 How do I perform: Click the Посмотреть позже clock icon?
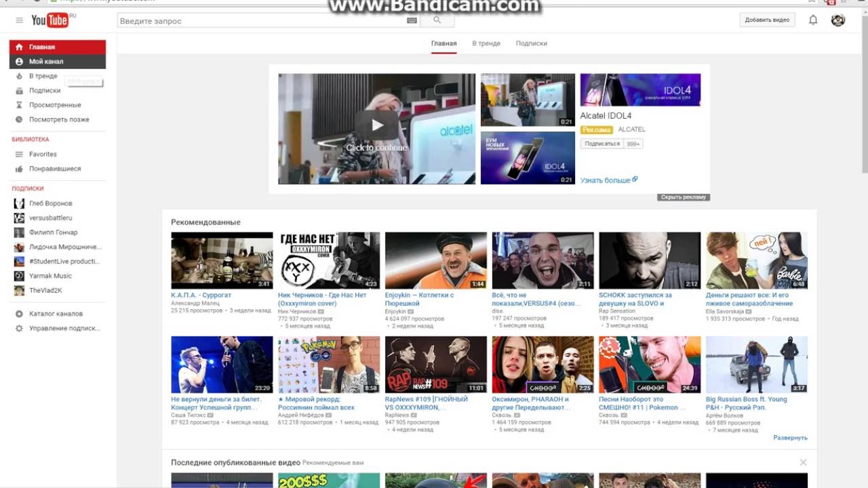pyautogui.click(x=19, y=119)
